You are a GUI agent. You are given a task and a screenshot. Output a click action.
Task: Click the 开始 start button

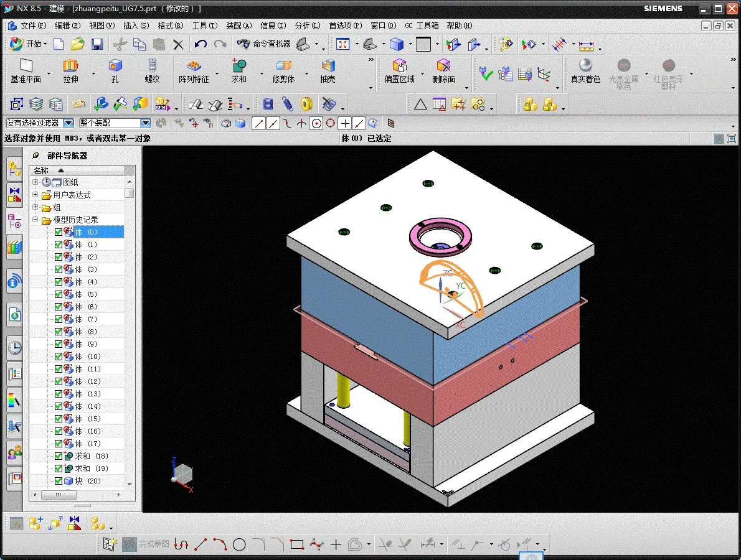point(29,44)
